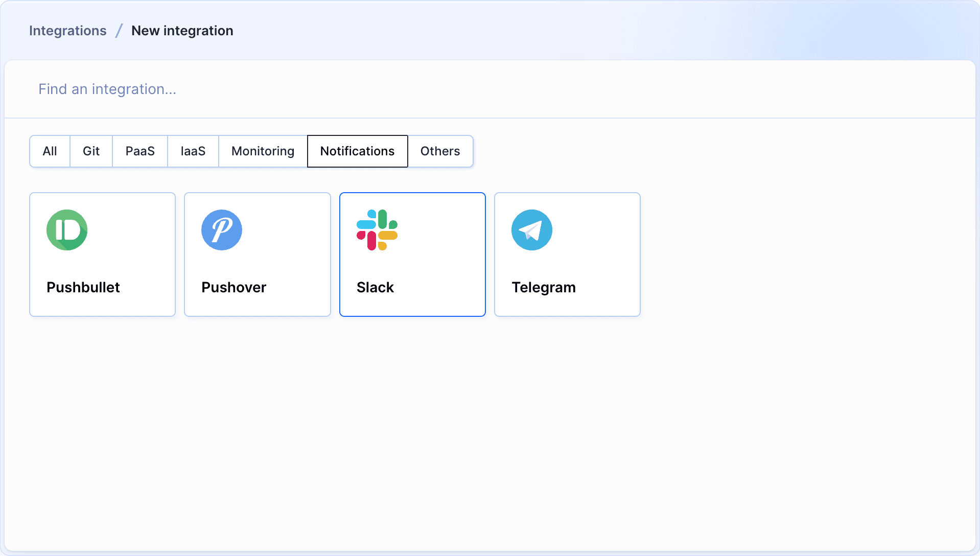Select the Notifications tab
This screenshot has height=556, width=980.
[357, 151]
